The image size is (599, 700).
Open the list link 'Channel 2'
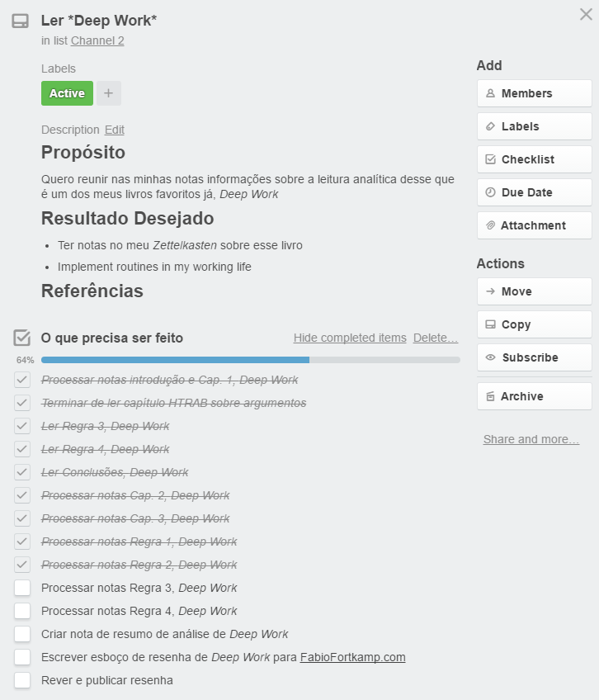pyautogui.click(x=97, y=40)
